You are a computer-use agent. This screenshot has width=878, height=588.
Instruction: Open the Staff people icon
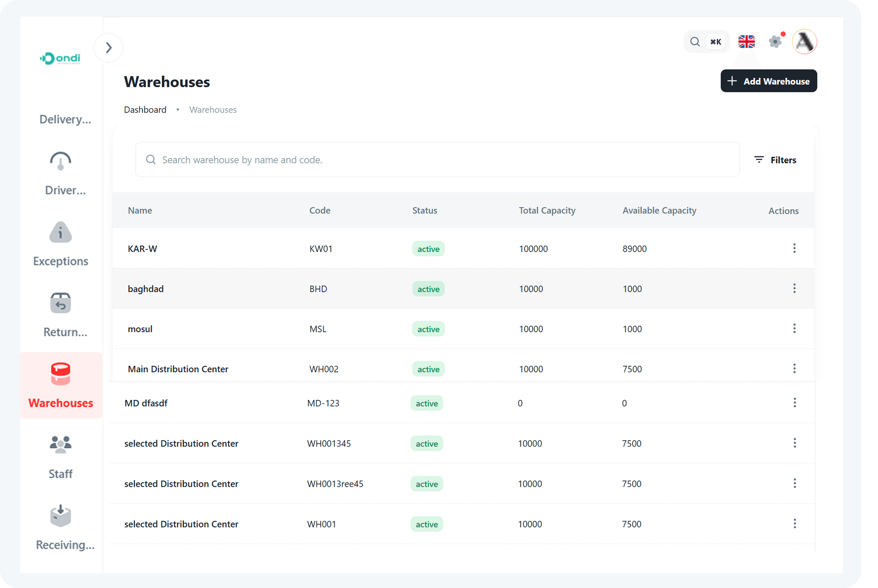tap(60, 445)
